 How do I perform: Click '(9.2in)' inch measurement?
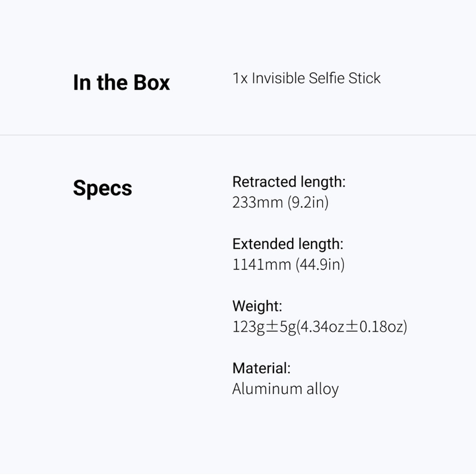[308, 203]
